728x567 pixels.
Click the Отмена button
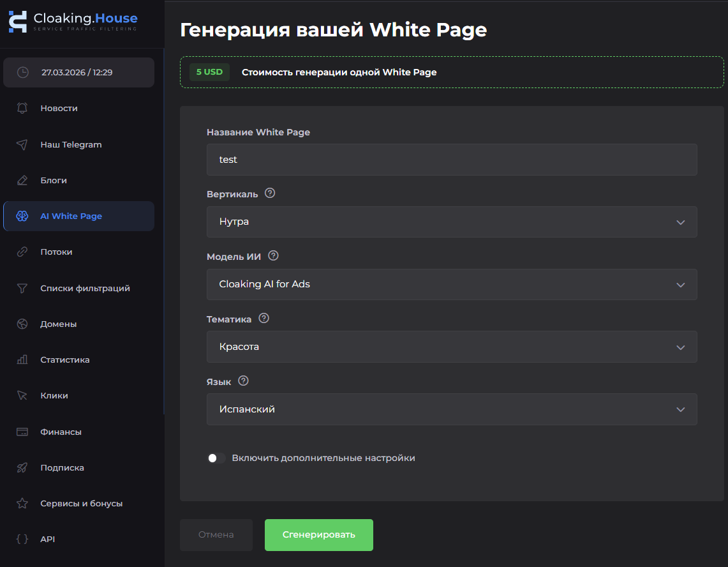(x=216, y=535)
